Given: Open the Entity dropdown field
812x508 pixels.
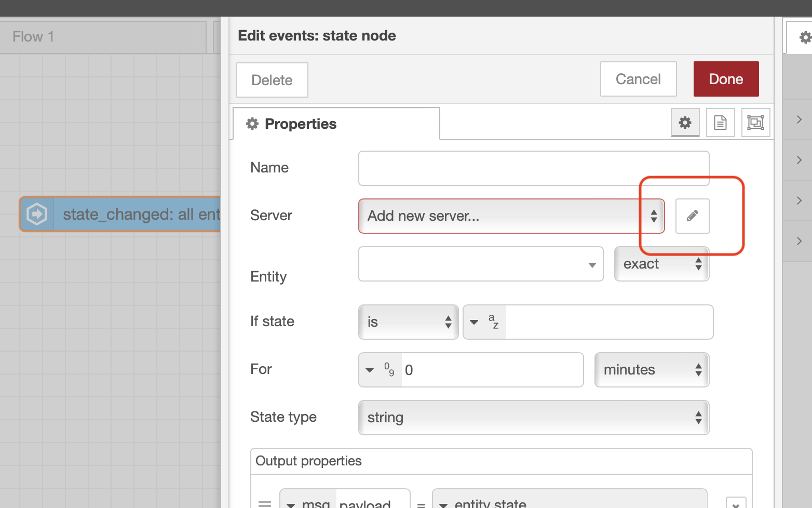Looking at the screenshot, I should coord(481,264).
